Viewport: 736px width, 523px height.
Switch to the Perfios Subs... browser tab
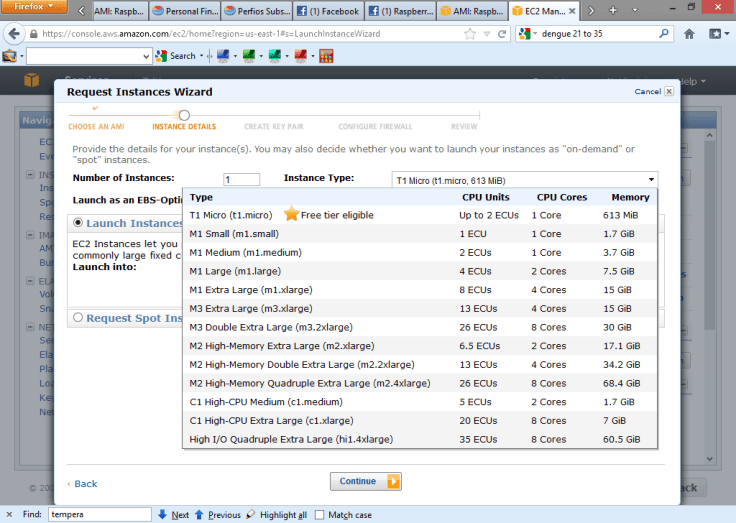[255, 12]
